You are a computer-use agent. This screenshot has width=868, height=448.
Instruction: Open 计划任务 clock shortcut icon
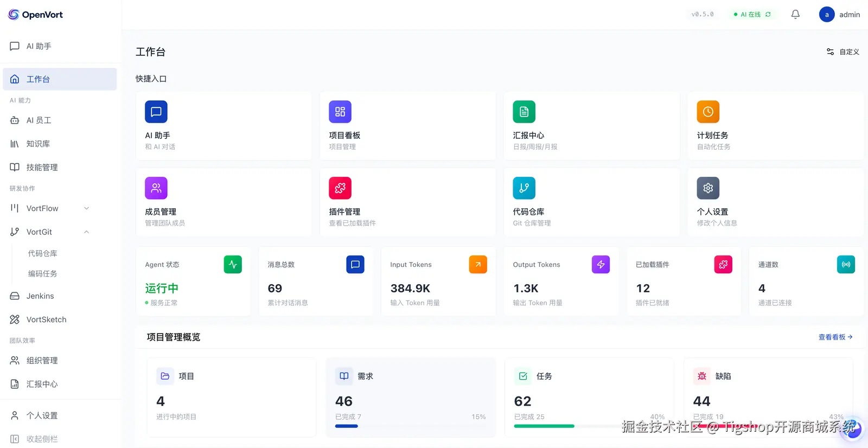[708, 112]
